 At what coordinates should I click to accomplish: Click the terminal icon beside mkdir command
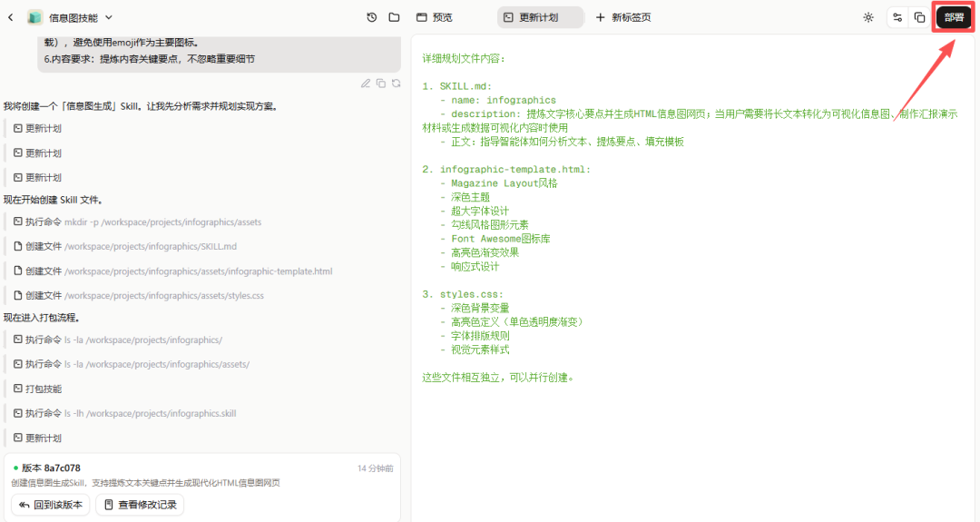click(x=18, y=222)
